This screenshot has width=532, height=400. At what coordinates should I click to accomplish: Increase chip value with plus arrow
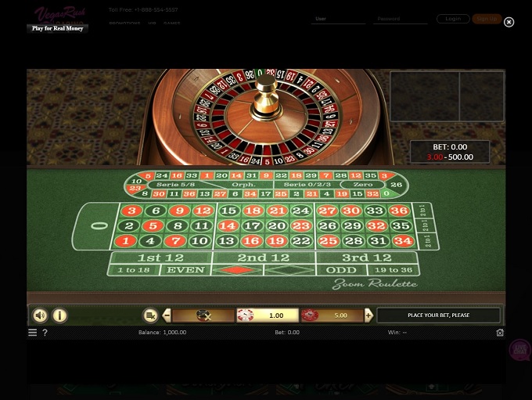pos(368,315)
